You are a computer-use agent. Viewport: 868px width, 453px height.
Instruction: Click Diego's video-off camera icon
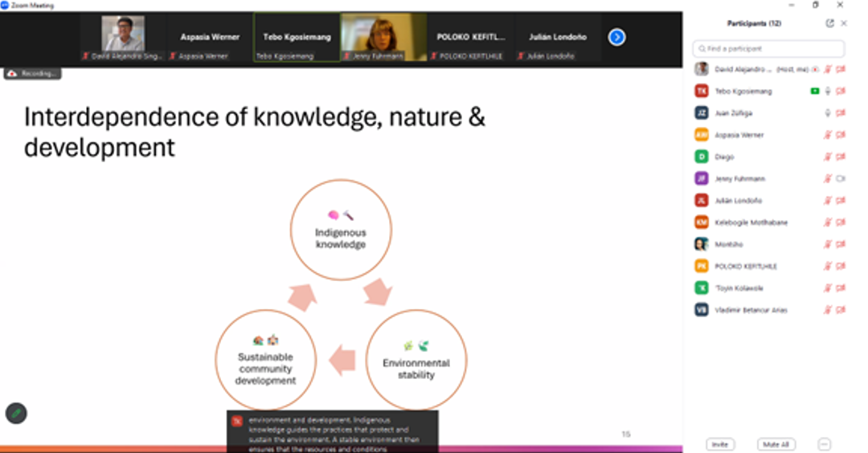[x=841, y=157]
